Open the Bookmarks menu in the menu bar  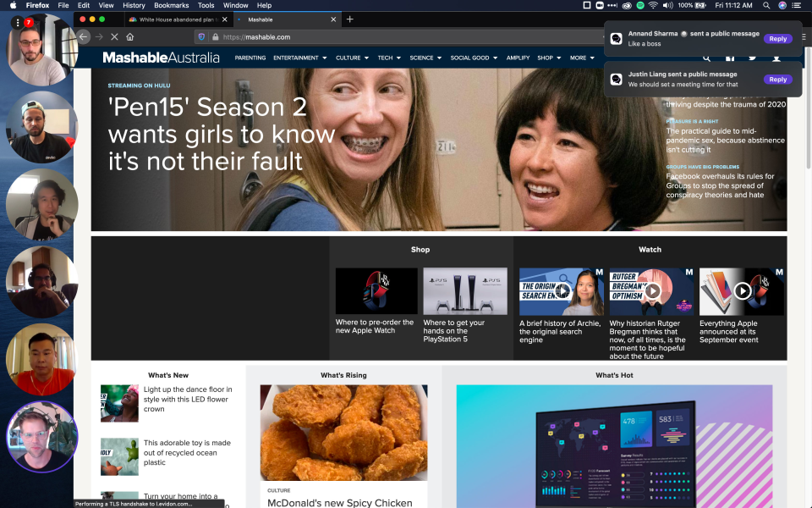pos(171,4)
